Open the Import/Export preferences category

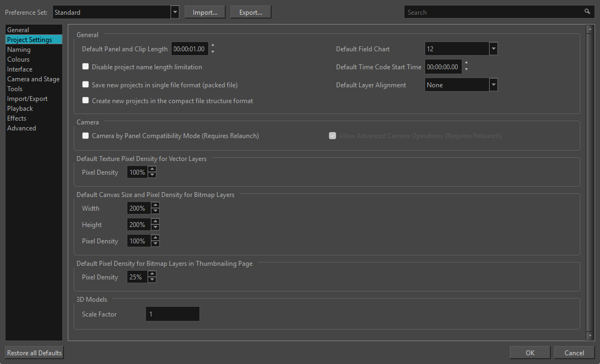[27, 99]
